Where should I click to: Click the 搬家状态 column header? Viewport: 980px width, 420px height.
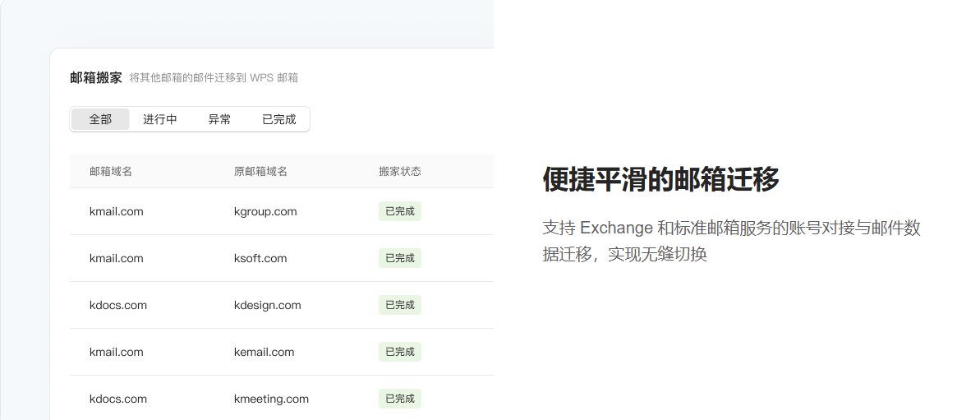click(400, 171)
